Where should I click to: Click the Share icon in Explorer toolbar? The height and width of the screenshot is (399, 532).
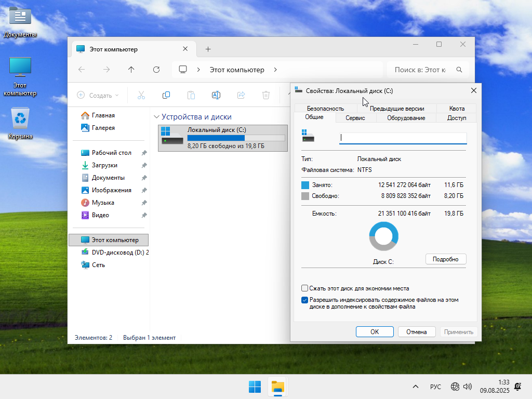click(241, 96)
